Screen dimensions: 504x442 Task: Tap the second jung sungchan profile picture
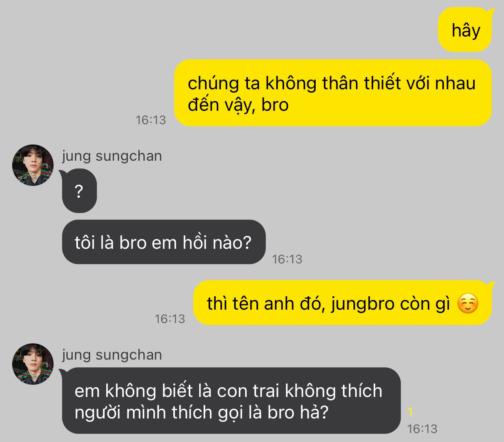pyautogui.click(x=33, y=364)
